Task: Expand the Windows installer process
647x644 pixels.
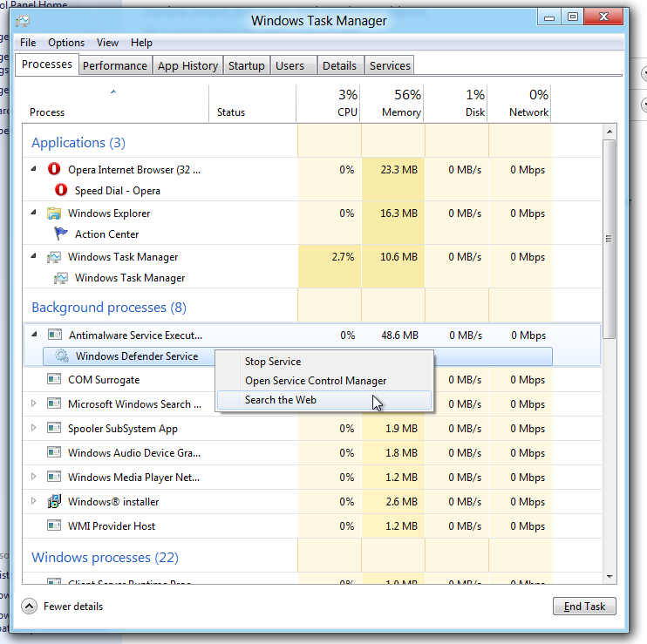Action: 34,501
